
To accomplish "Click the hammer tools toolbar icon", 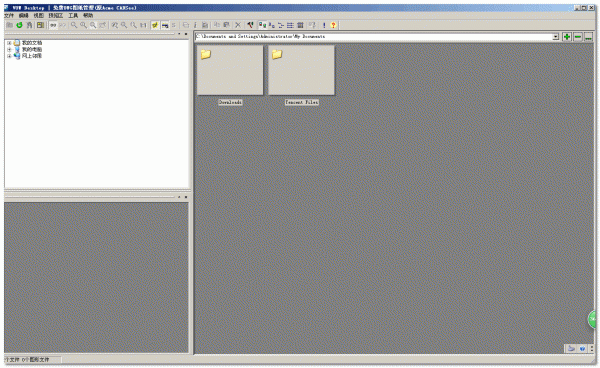I will (x=250, y=25).
